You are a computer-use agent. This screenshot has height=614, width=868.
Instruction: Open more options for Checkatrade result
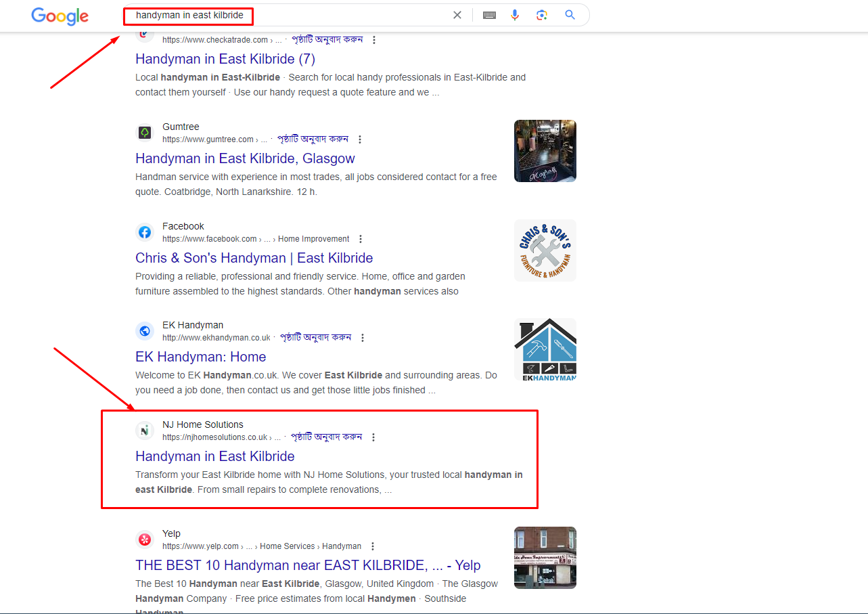coord(374,40)
